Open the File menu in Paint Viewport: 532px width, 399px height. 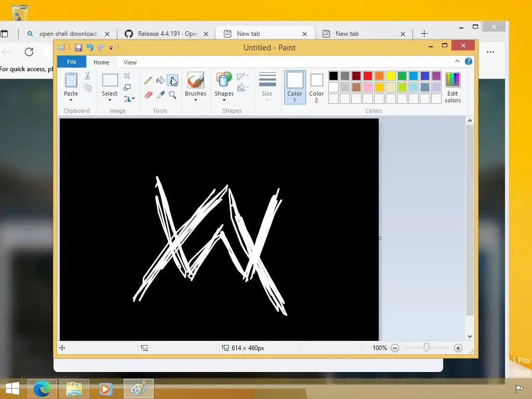tap(72, 62)
